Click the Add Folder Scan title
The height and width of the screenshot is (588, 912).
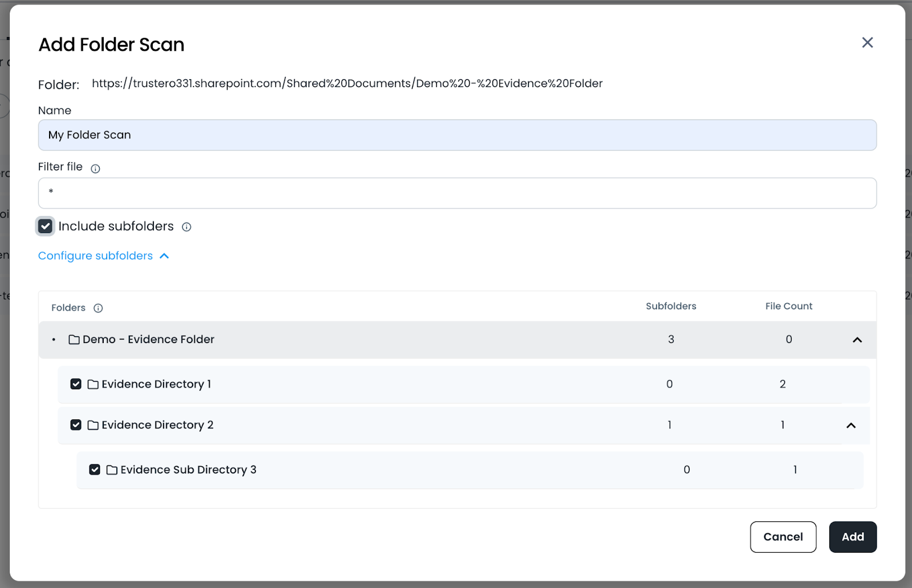pyautogui.click(x=111, y=44)
